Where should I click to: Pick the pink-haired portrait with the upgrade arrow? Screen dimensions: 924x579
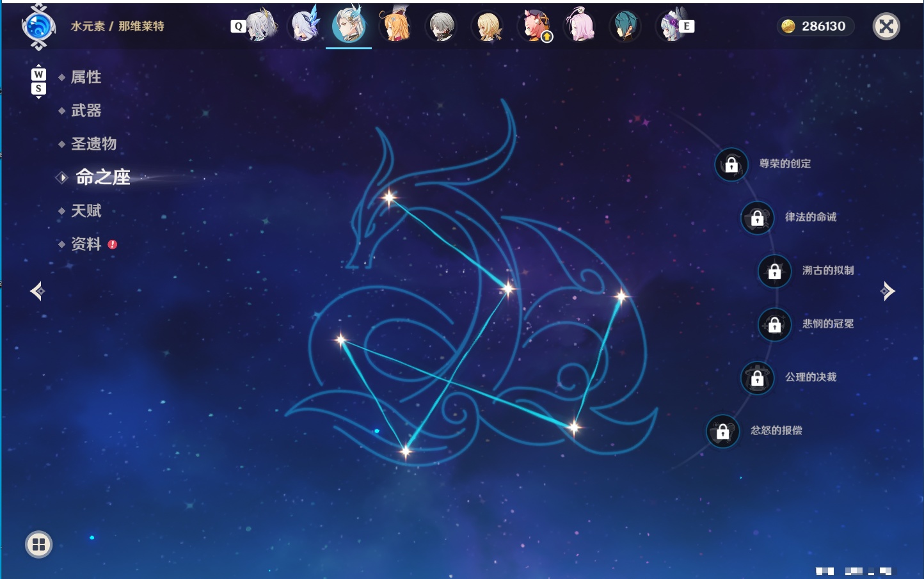pos(535,26)
